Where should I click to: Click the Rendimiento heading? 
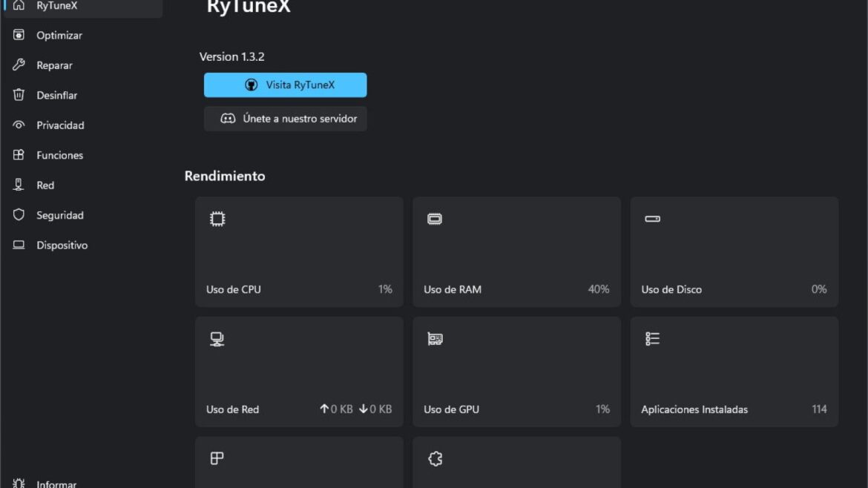click(x=225, y=176)
